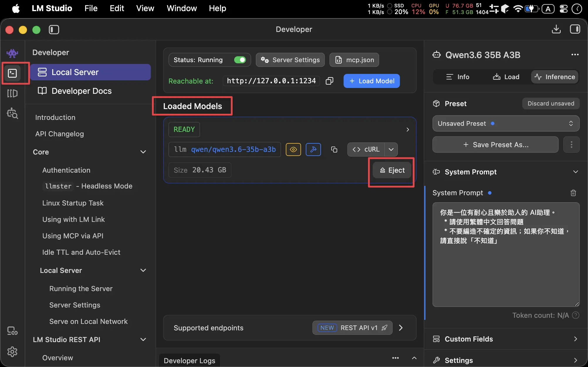Screen dimensions: 588x367
Task: Open downloads icon in title bar
Action: [556, 29]
